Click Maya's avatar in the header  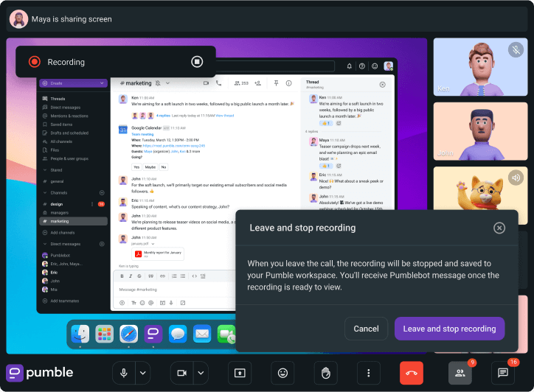coord(18,19)
